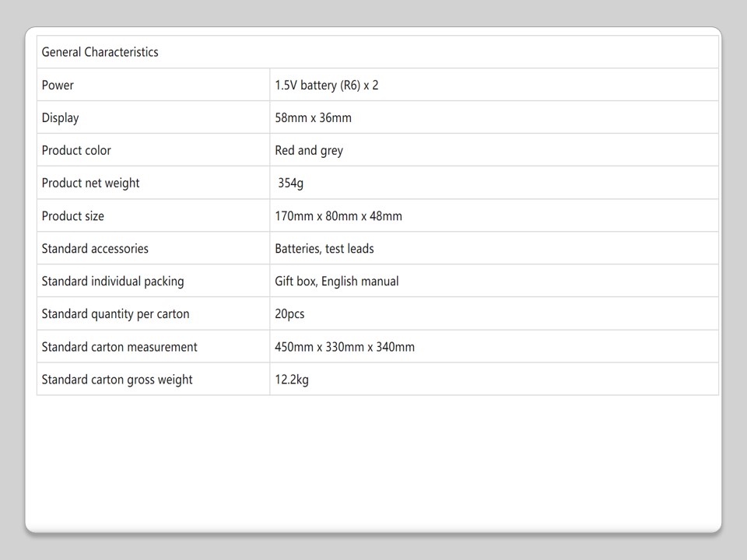Click the General Characteristics table header
747x560 pixels.
click(100, 52)
